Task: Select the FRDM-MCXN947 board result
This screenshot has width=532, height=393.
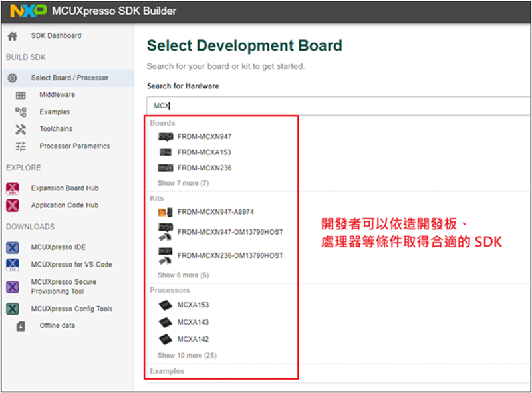Action: (x=204, y=136)
